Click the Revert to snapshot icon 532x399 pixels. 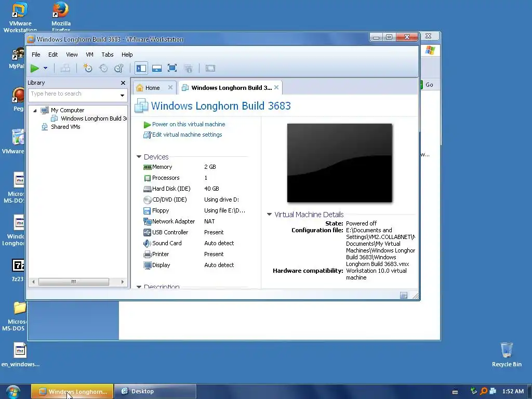pos(103,68)
